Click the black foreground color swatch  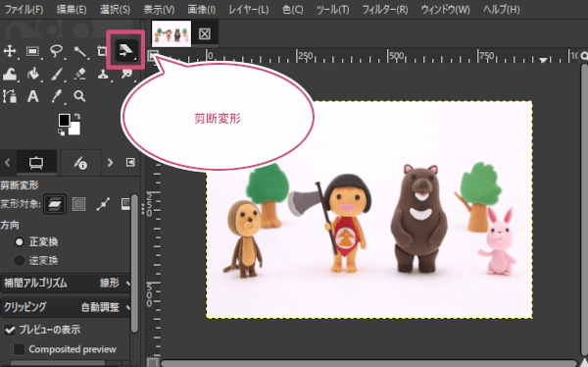coord(65,120)
